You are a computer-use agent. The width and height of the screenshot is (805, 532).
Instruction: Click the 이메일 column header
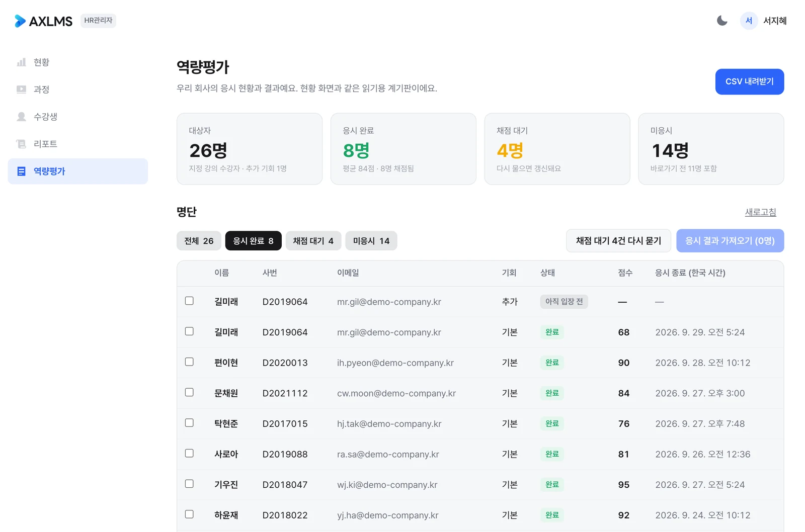(x=348, y=273)
